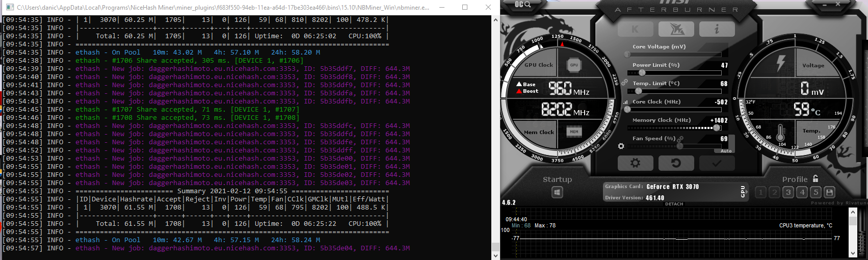Click Power Limit value 47
Image resolution: width=868 pixels, height=260 pixels.
[x=724, y=65]
